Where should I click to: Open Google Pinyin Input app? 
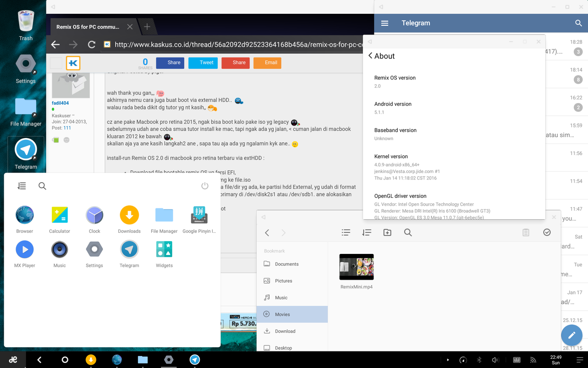click(199, 215)
